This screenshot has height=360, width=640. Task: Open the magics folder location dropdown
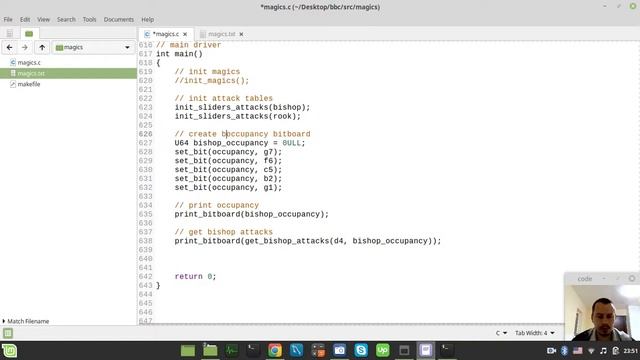tap(93, 47)
